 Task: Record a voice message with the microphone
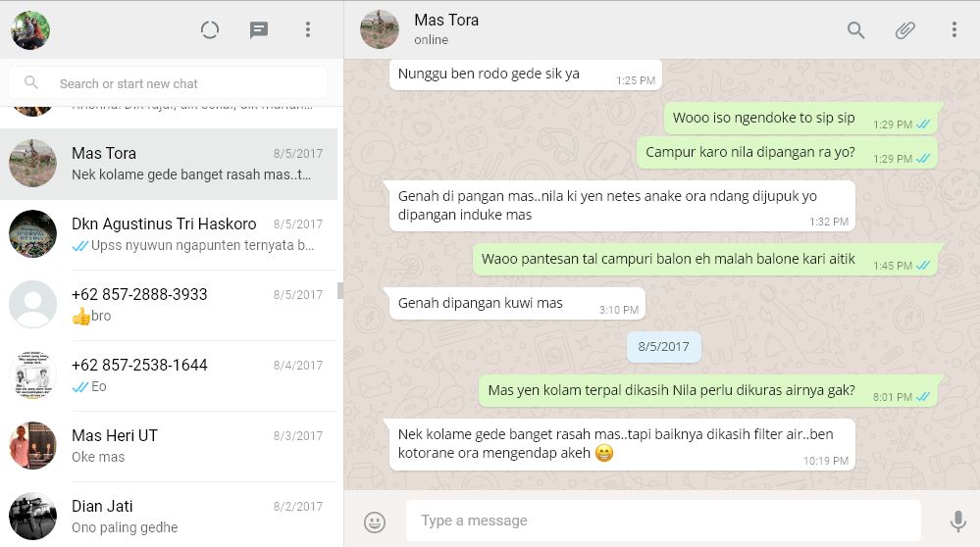pos(957,521)
